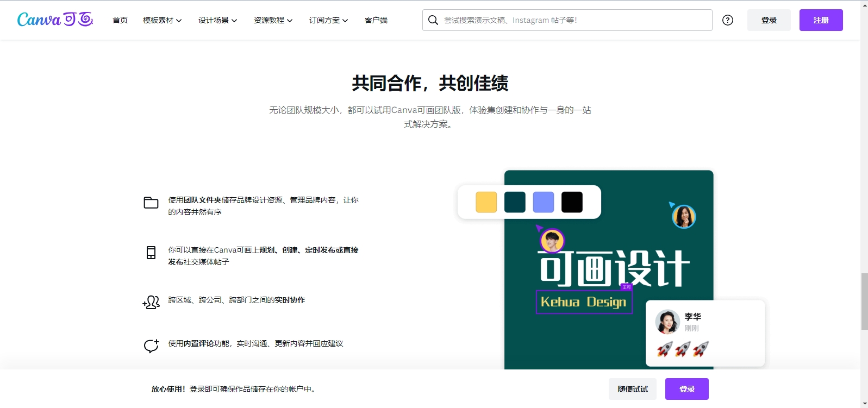The width and height of the screenshot is (868, 408).
Task: Select the dark teal color swatch
Action: click(x=515, y=202)
